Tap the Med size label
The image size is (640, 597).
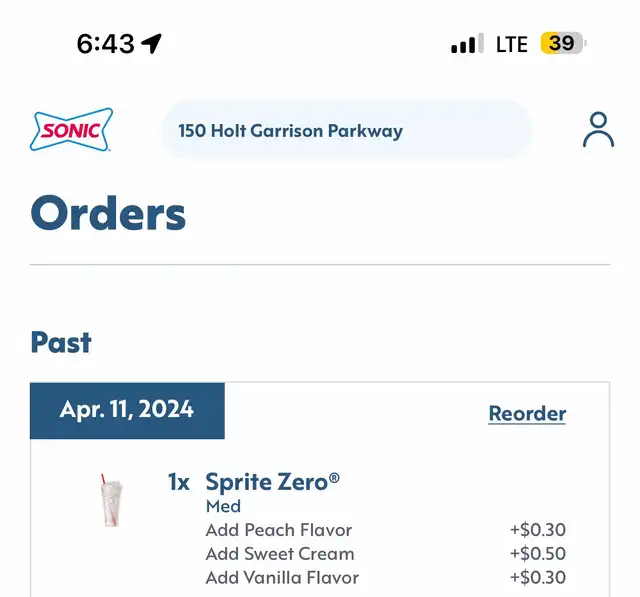point(223,506)
